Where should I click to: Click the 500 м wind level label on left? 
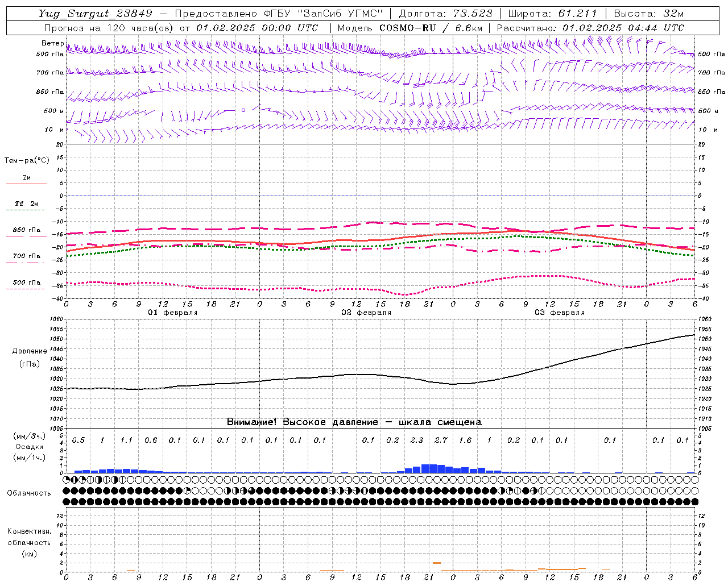55,111
